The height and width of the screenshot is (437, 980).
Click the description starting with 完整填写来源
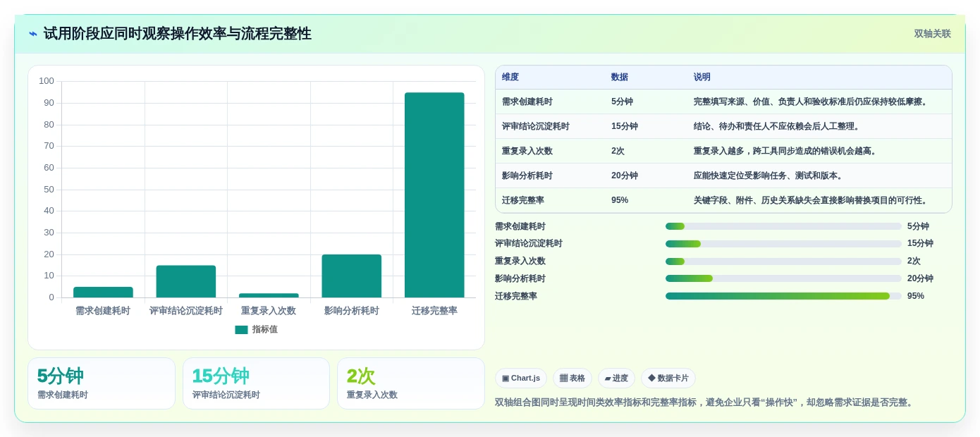pos(812,101)
